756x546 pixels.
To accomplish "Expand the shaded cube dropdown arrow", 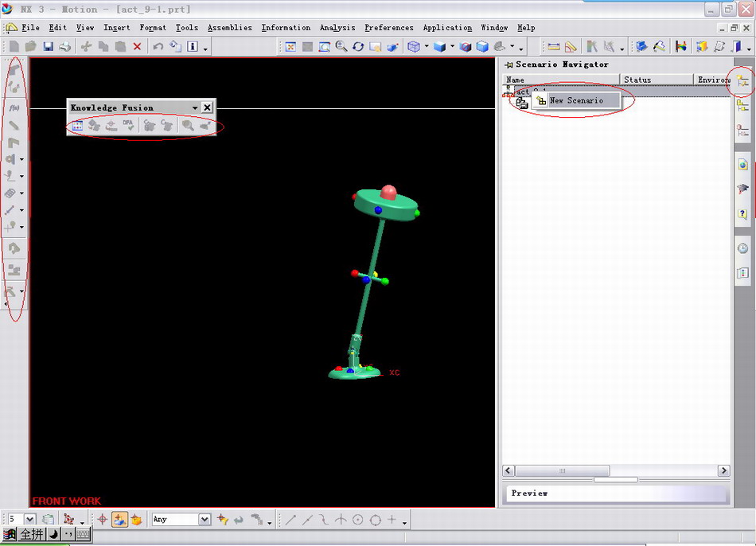I will pyautogui.click(x=452, y=46).
